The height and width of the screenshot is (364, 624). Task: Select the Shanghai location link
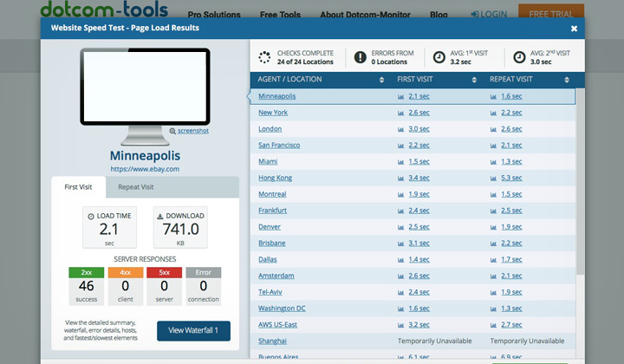tap(272, 341)
